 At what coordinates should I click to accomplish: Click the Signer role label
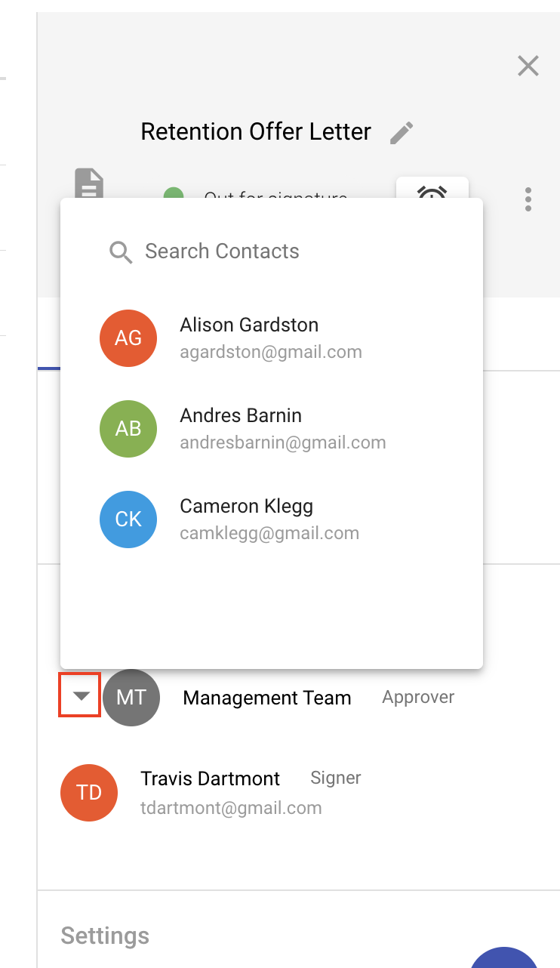coord(336,778)
